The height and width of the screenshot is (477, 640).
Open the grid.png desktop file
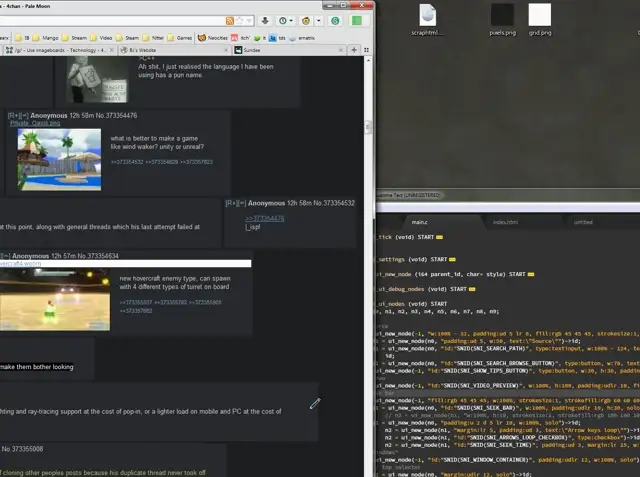tap(539, 14)
